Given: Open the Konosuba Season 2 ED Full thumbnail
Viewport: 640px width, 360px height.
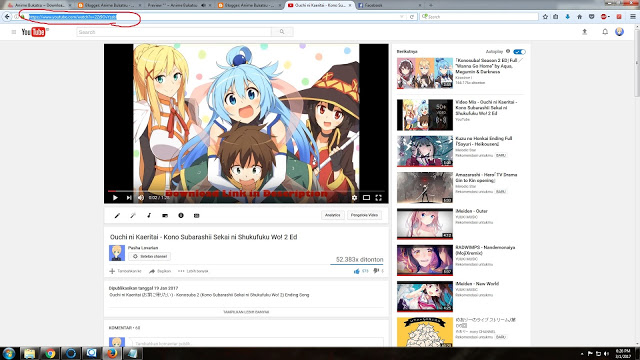Looking at the screenshot, I should (425, 73).
